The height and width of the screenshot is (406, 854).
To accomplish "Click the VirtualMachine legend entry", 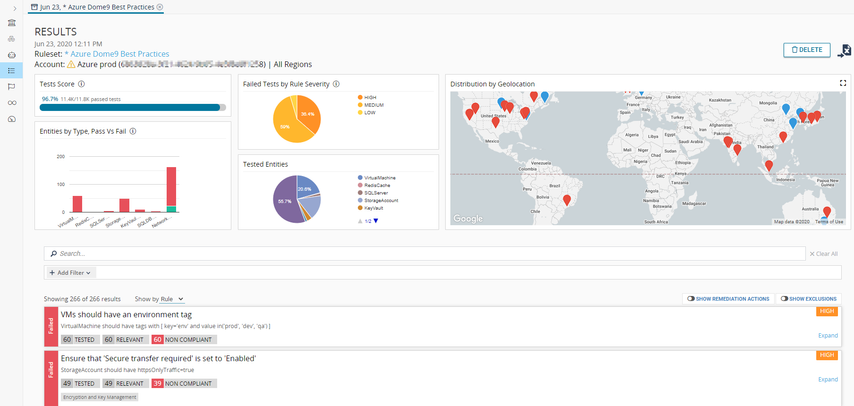I will [x=377, y=178].
